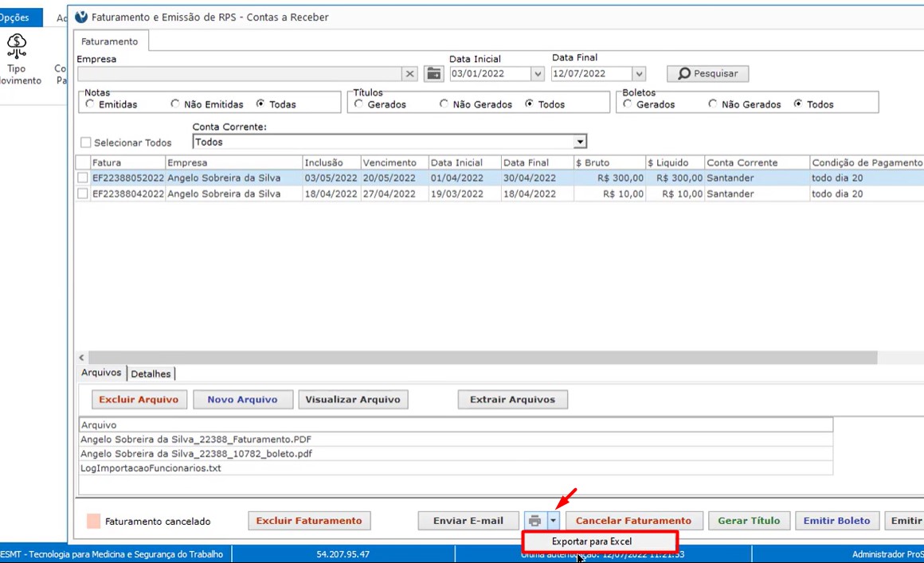Click the printer icon button

(534, 521)
